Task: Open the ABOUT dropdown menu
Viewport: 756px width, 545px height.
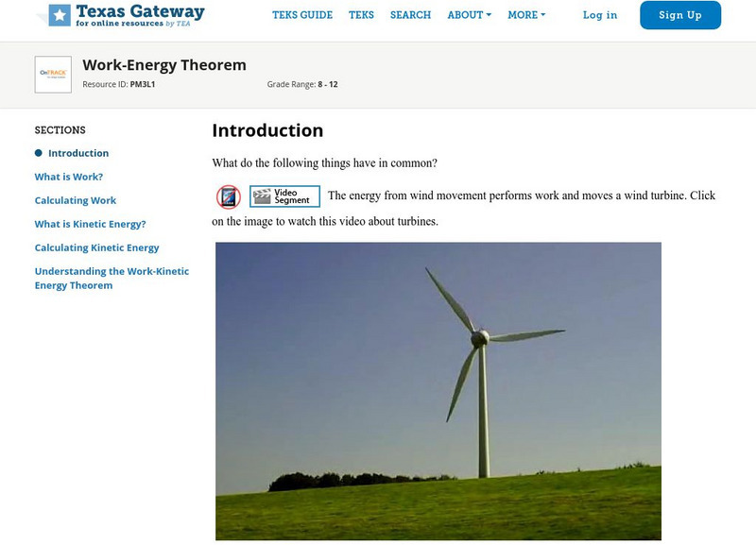Action: (x=466, y=15)
